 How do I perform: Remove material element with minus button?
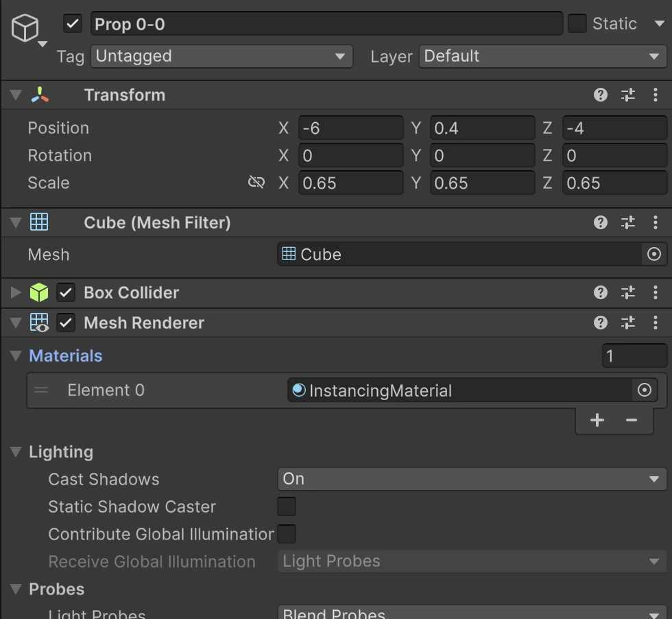click(632, 420)
